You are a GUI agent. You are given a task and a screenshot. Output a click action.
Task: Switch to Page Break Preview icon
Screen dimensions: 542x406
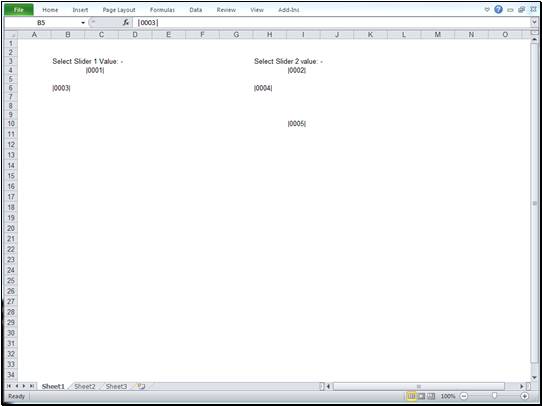point(431,396)
